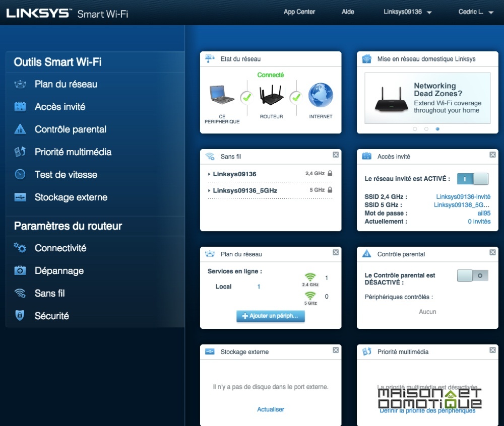Click the Actualiser link in Stockage externe
Screen dimensions: 504x426
(x=271, y=409)
